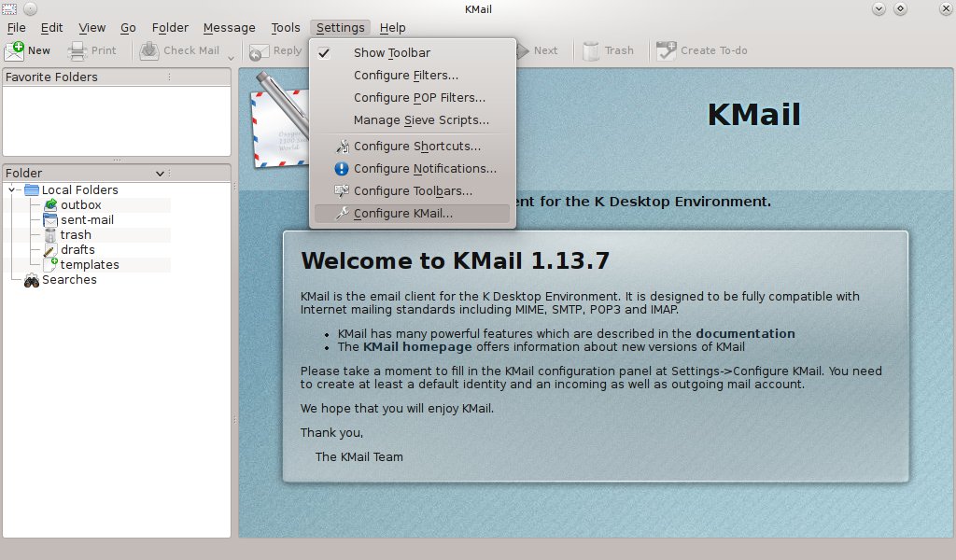Click the Trash toolbar button label
Image resolution: width=956 pixels, height=560 pixels.
[x=619, y=50]
